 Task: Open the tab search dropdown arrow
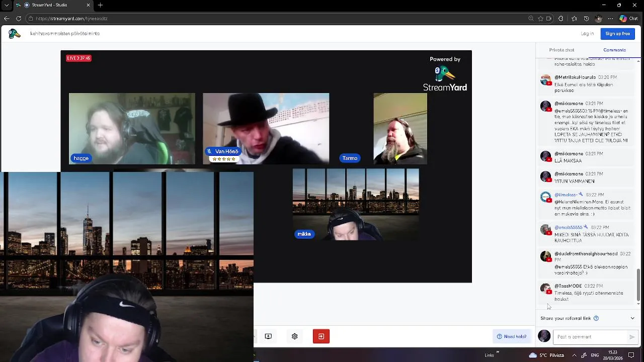coord(7,5)
